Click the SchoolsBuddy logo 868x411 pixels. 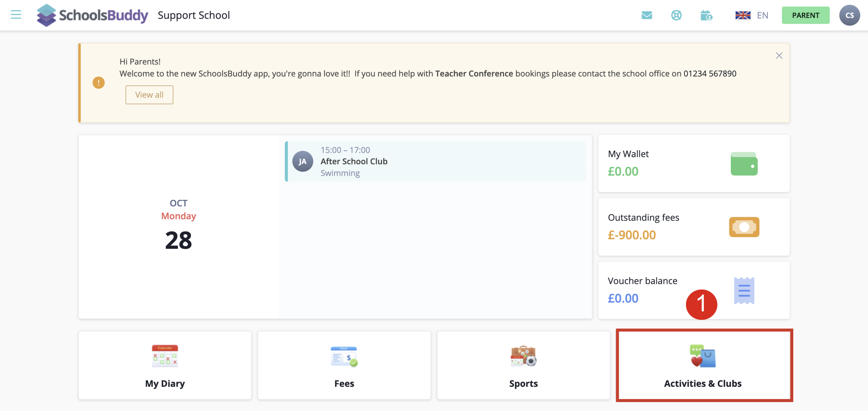92,15
